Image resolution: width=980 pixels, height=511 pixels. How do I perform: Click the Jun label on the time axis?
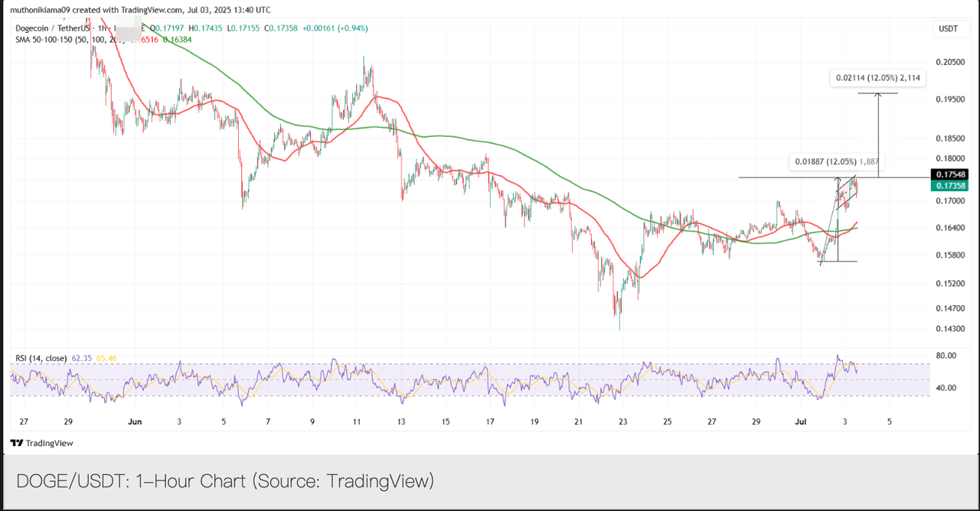[x=136, y=421]
